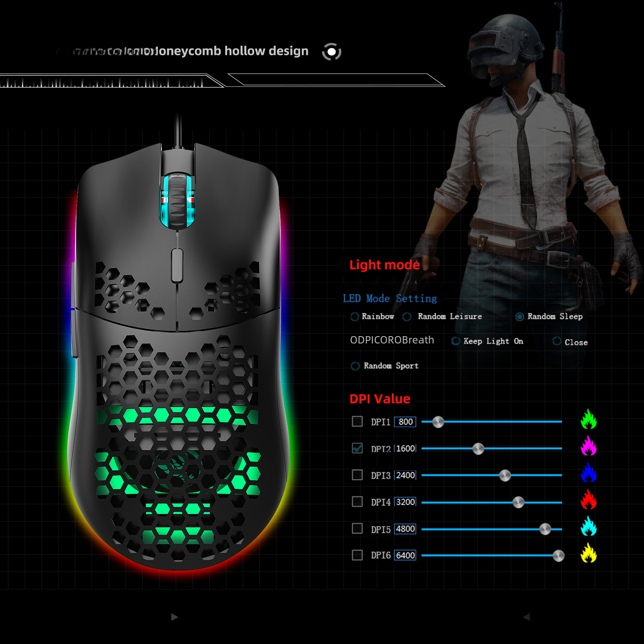
Task: Click the blue flame icon for DPI3
Action: tap(589, 473)
